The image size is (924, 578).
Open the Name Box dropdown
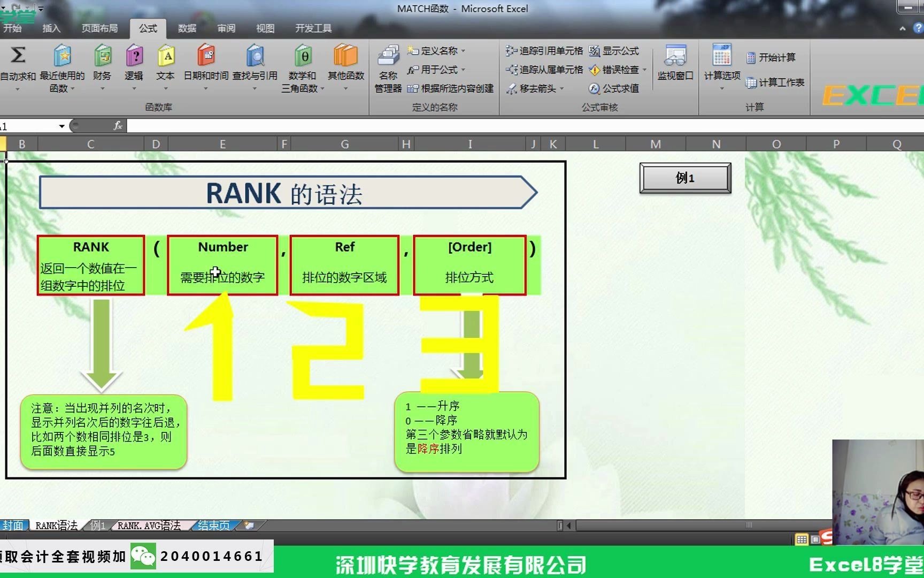(61, 126)
